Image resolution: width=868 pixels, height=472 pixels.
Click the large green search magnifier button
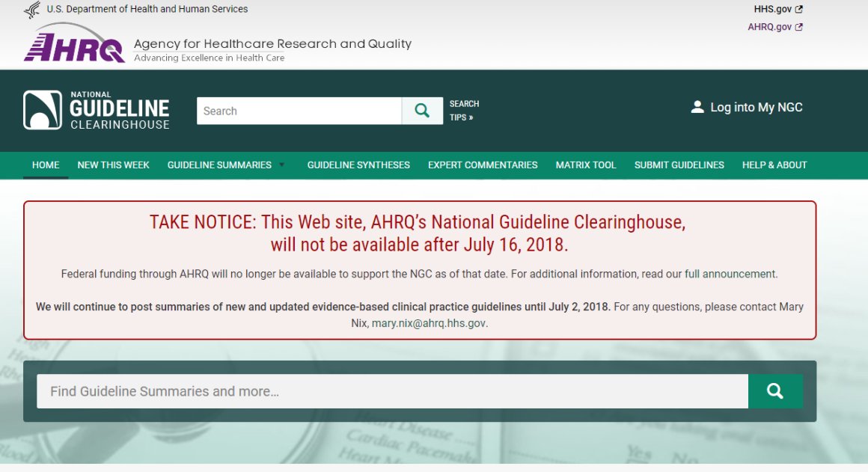click(775, 391)
